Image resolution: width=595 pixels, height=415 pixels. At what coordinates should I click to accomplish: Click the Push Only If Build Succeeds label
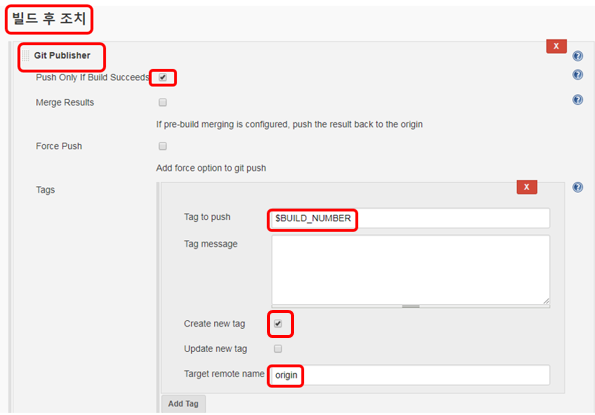click(x=93, y=77)
